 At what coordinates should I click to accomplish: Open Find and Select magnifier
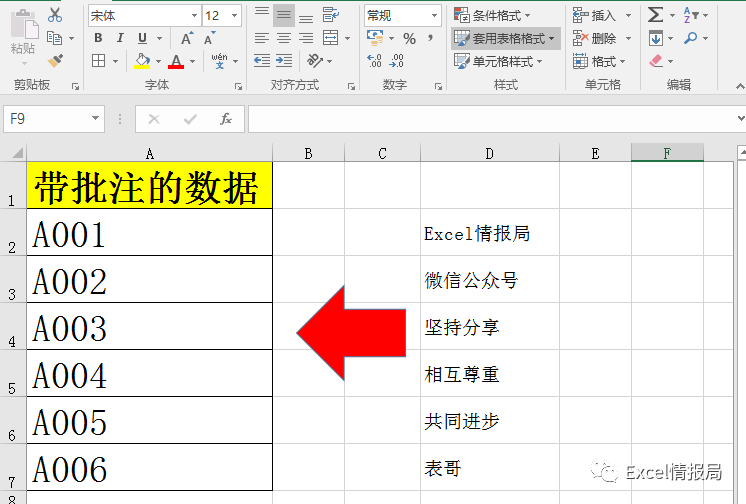(x=690, y=38)
